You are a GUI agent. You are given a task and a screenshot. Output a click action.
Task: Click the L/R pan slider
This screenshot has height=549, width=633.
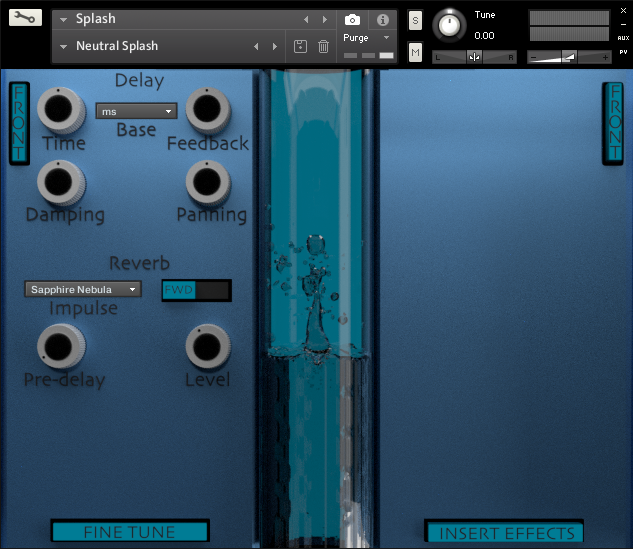coord(475,57)
